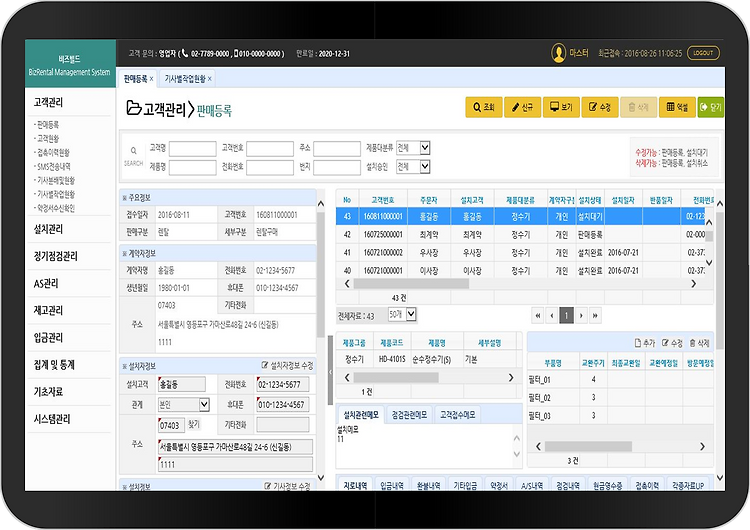The image size is (750, 530).
Task: Click parts grid horizontal scrollbar thumb
Action: pos(588,446)
